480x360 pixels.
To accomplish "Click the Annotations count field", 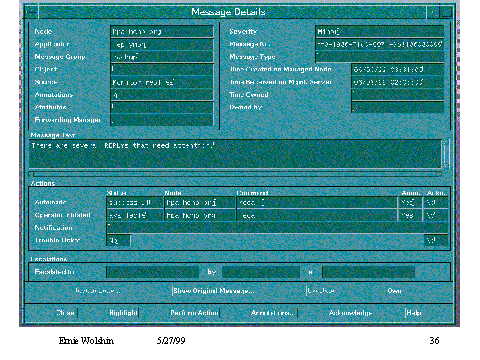I will pyautogui.click(x=162, y=95).
